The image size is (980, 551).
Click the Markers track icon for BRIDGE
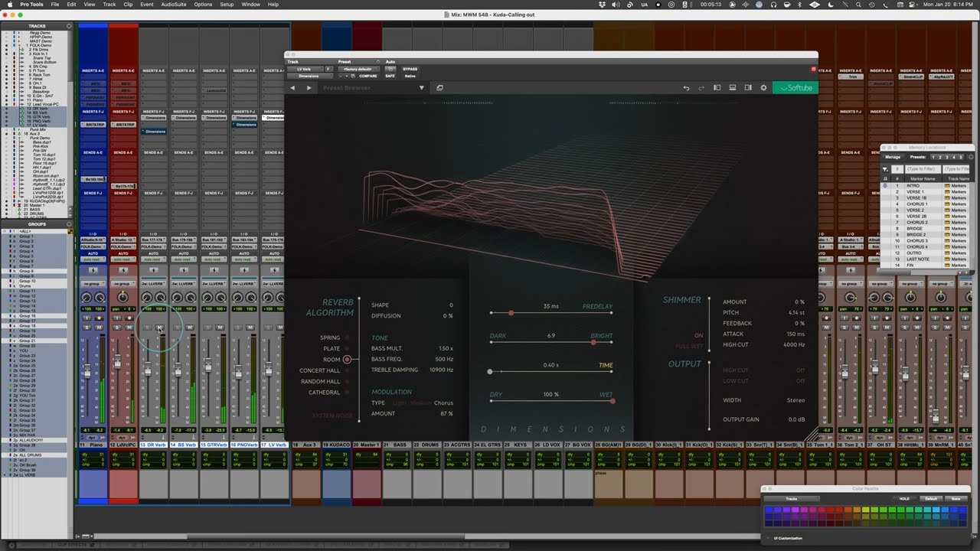[947, 229]
